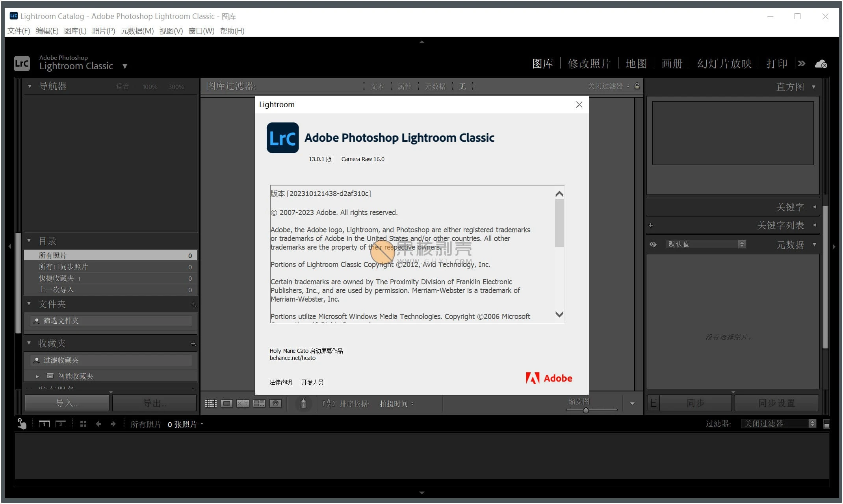Switch to 幻灯片放映 module

(x=724, y=63)
